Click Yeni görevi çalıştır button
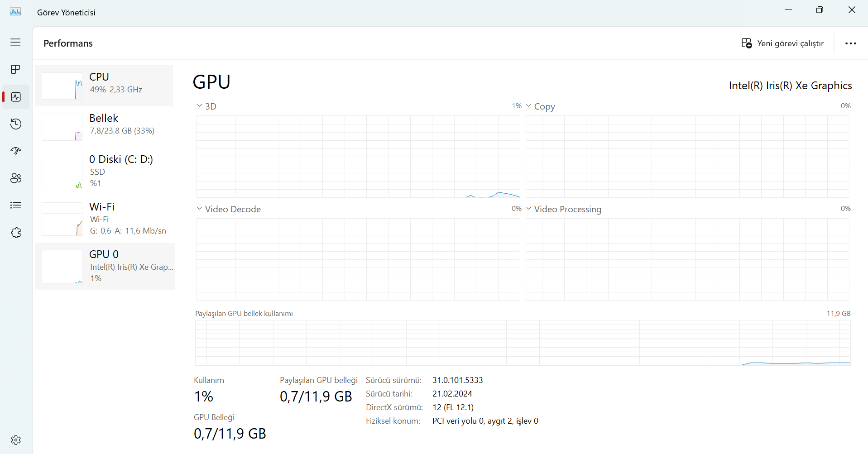Screen dimensions: 868x454 click(x=782, y=43)
